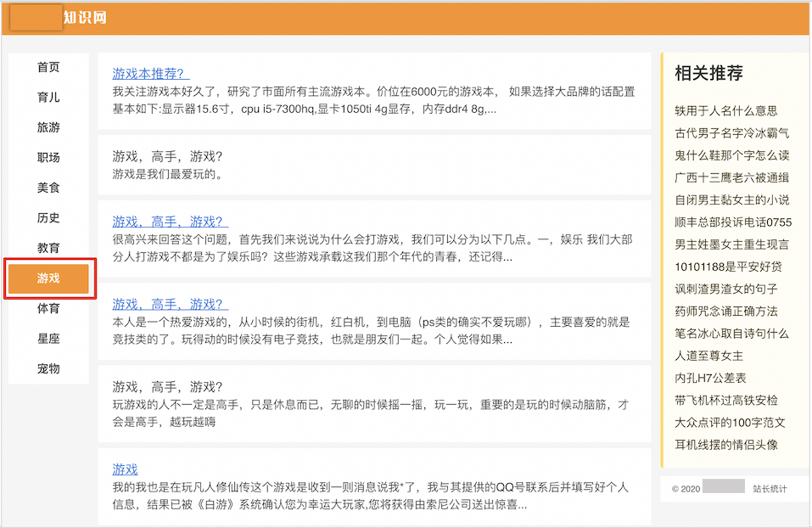This screenshot has width=812, height=528.
Task: Open the 轶用于人名什么意思 recommendation
Action: pos(726,110)
